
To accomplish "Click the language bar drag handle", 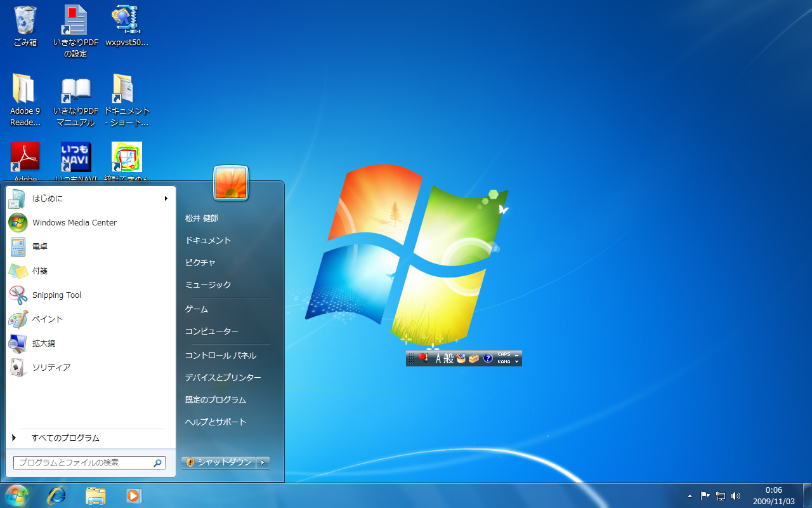I will [x=411, y=359].
